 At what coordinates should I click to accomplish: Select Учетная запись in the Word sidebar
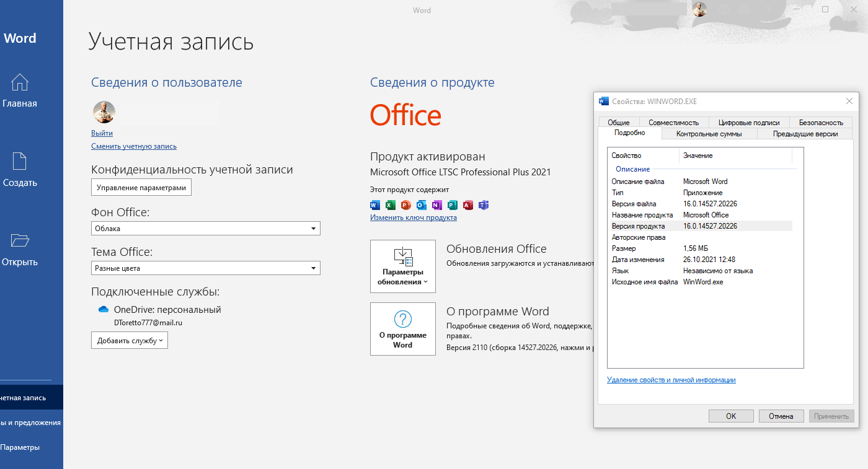point(32,398)
